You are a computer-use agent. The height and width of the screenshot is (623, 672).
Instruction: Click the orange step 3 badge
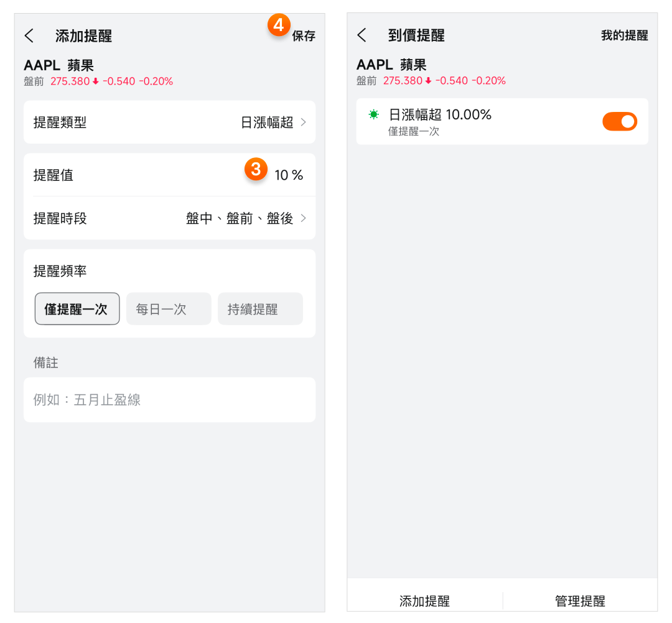tap(256, 168)
